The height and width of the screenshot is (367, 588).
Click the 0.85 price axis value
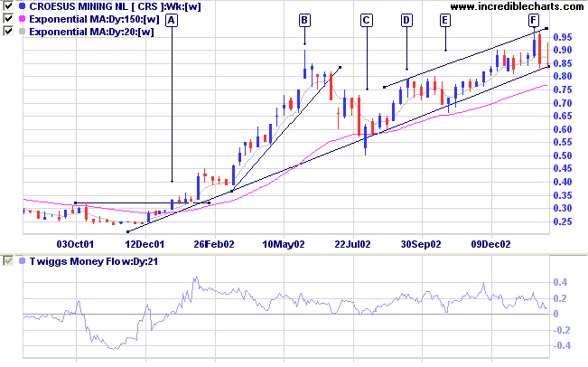(563, 63)
